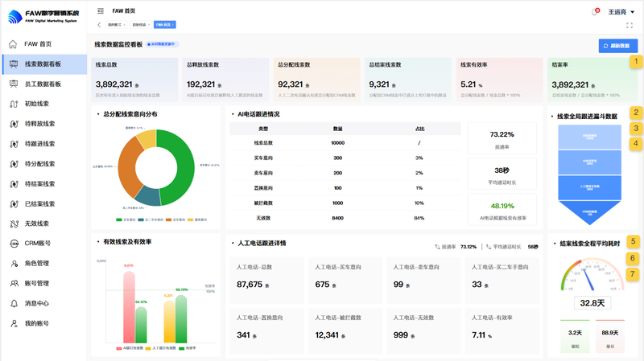
Task: Click the gauge needle in 结案线索全程平均耗时
Action: (x=589, y=279)
